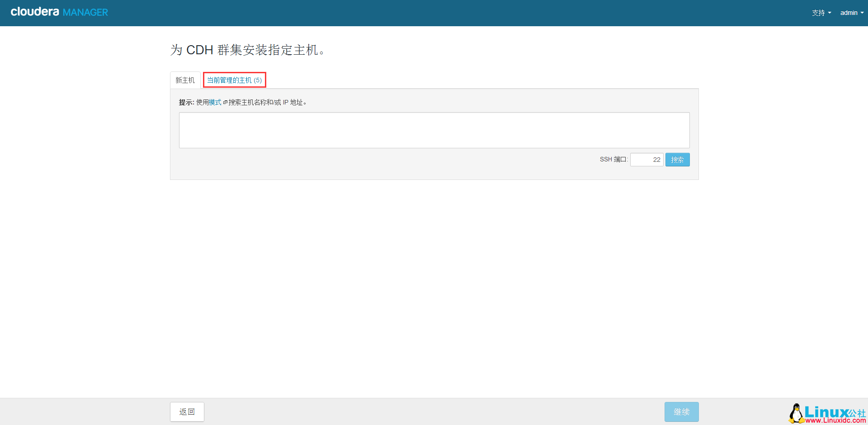Image resolution: width=868 pixels, height=425 pixels.
Task: Click the penguin mascot icon
Action: point(796,413)
